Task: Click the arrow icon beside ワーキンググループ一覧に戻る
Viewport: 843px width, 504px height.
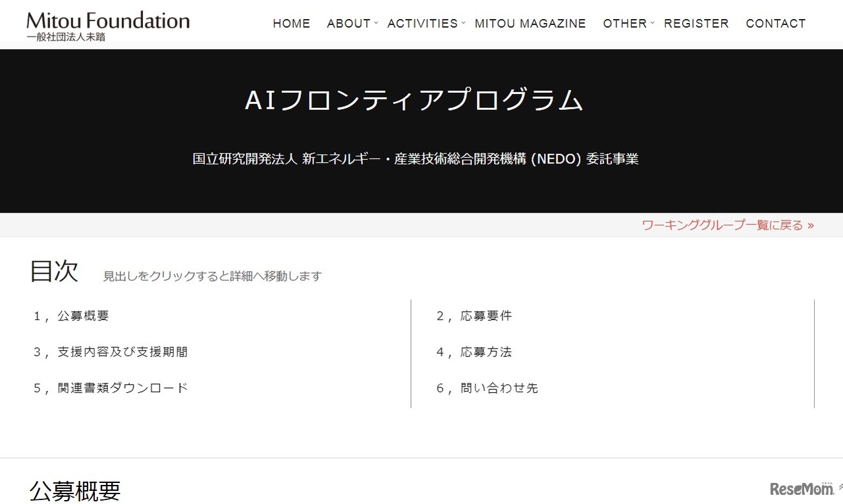Action: pos(811,224)
